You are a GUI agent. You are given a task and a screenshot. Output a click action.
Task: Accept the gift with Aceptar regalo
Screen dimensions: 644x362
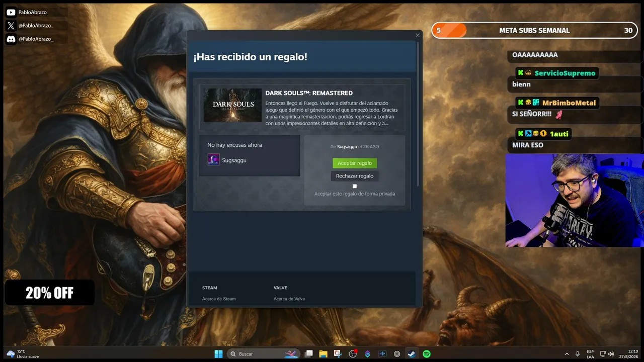[355, 163]
